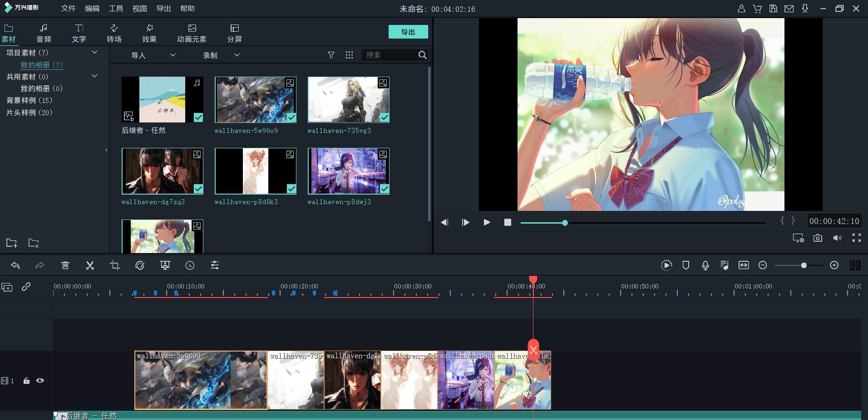868x420 pixels.
Task: Switch to the 分屏 split screen tab
Action: (x=235, y=34)
